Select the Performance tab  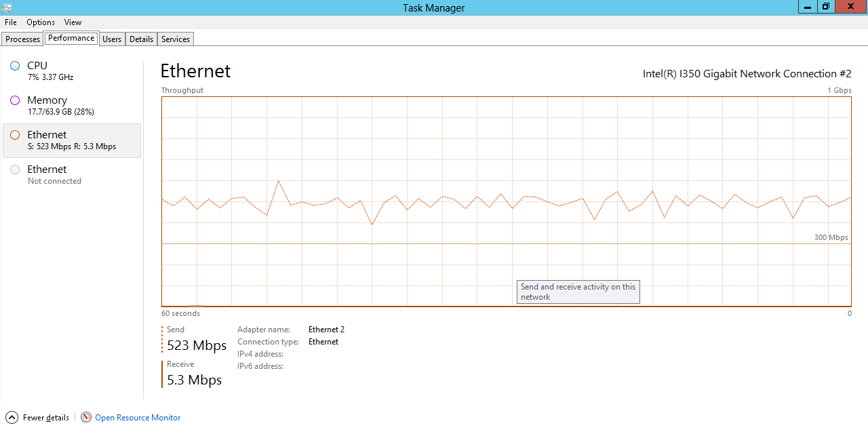[71, 38]
